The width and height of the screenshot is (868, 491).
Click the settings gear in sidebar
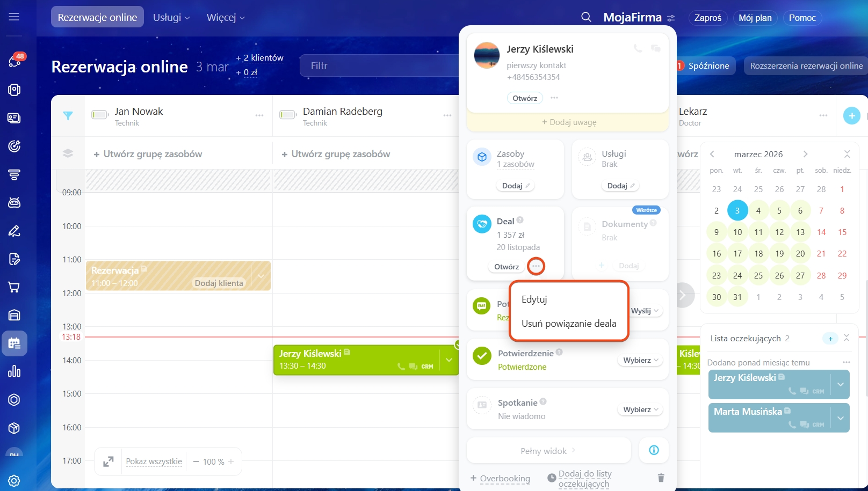14,480
